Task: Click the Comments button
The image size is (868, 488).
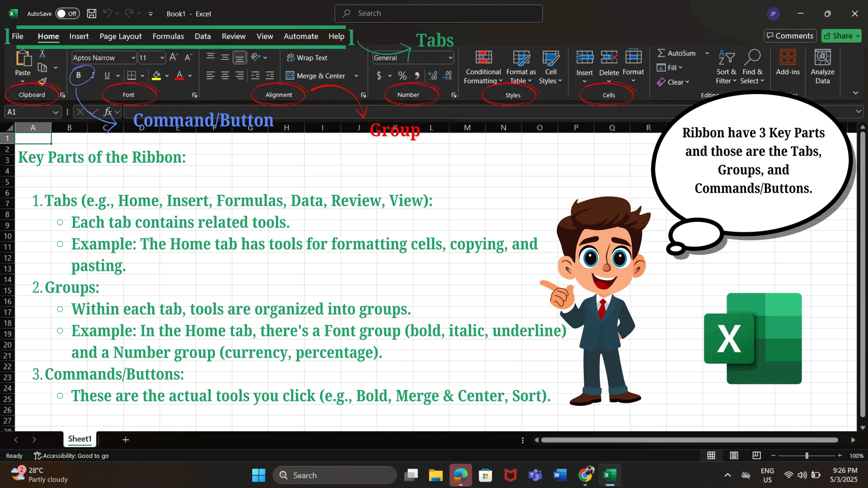Action: coord(790,36)
